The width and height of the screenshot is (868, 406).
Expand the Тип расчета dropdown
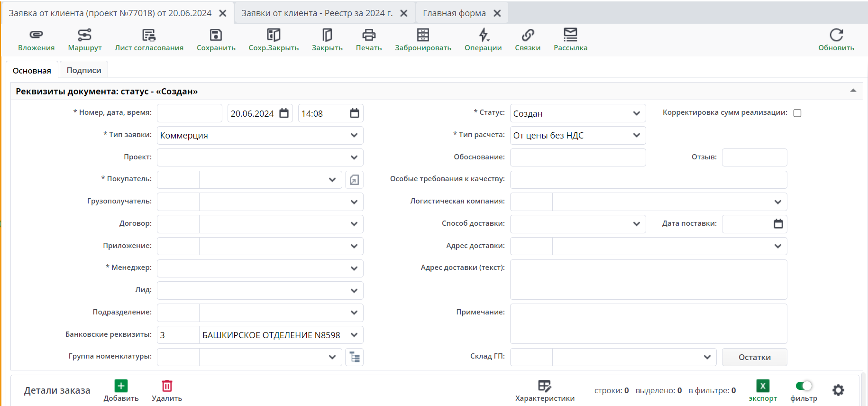click(636, 135)
